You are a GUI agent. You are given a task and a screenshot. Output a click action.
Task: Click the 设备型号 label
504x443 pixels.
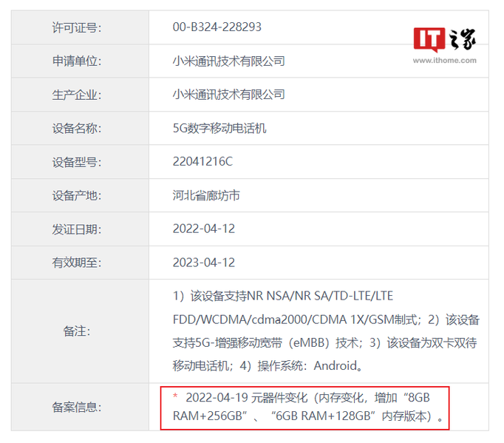[x=77, y=162]
